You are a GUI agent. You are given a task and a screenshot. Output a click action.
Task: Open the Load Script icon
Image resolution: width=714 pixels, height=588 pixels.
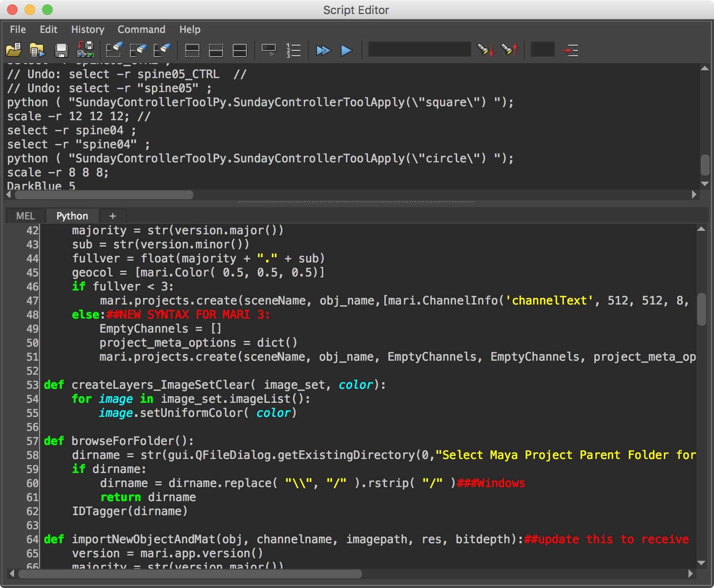13,50
